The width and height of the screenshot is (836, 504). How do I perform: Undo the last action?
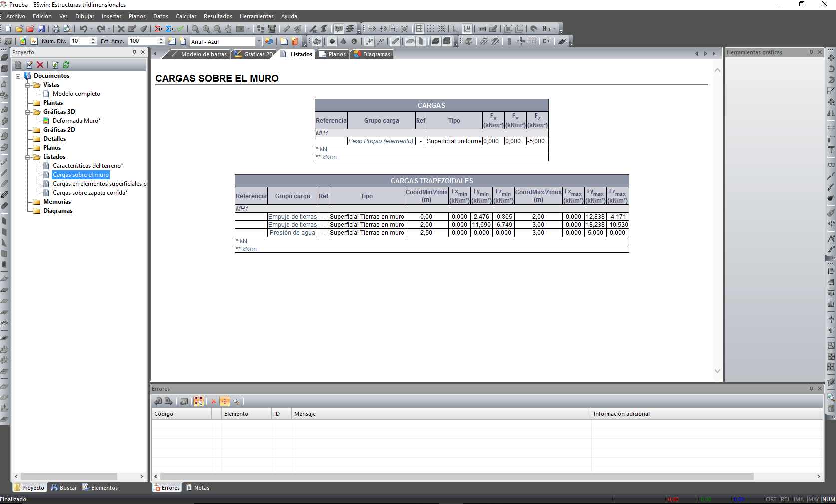pos(83,29)
